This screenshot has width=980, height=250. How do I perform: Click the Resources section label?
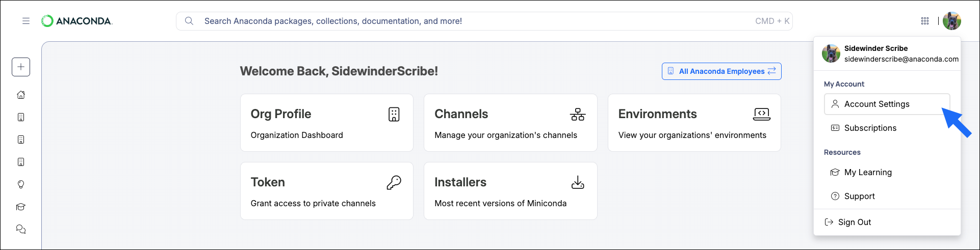point(842,152)
